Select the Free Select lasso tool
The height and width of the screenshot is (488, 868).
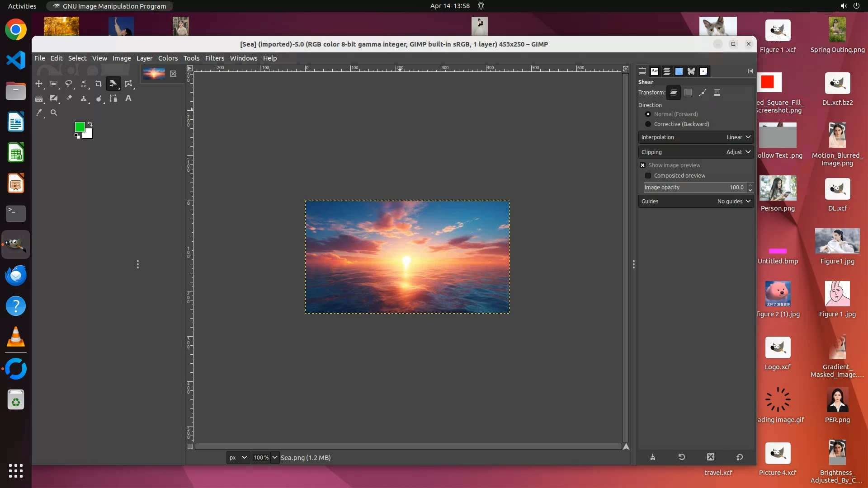[69, 84]
